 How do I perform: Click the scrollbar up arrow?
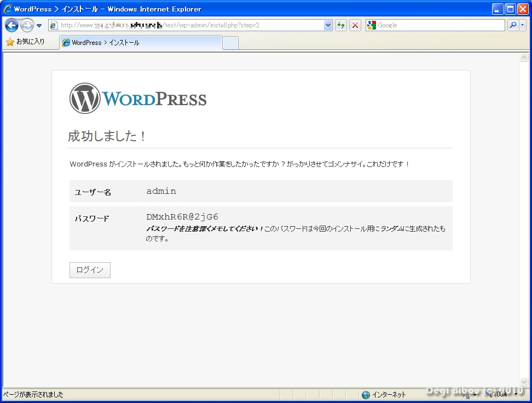click(524, 57)
